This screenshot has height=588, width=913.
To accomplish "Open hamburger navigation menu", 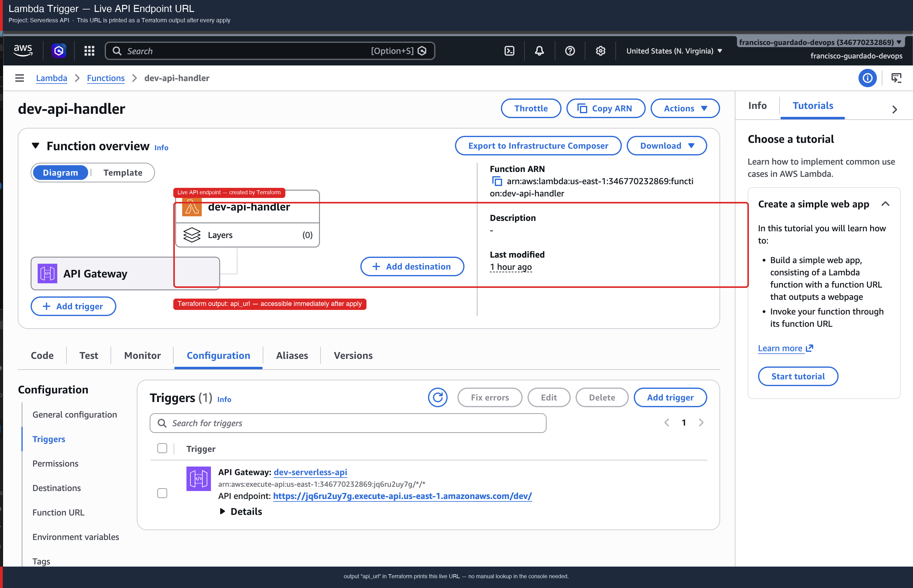I will [20, 78].
